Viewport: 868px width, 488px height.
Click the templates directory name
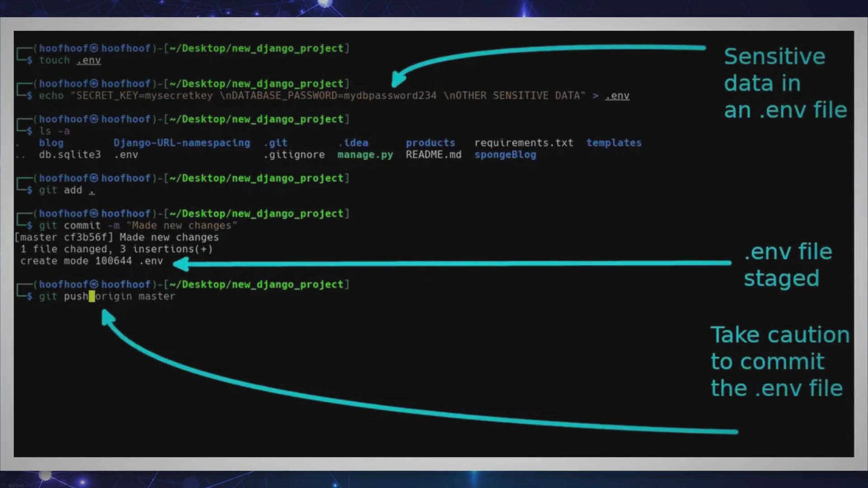(614, 143)
